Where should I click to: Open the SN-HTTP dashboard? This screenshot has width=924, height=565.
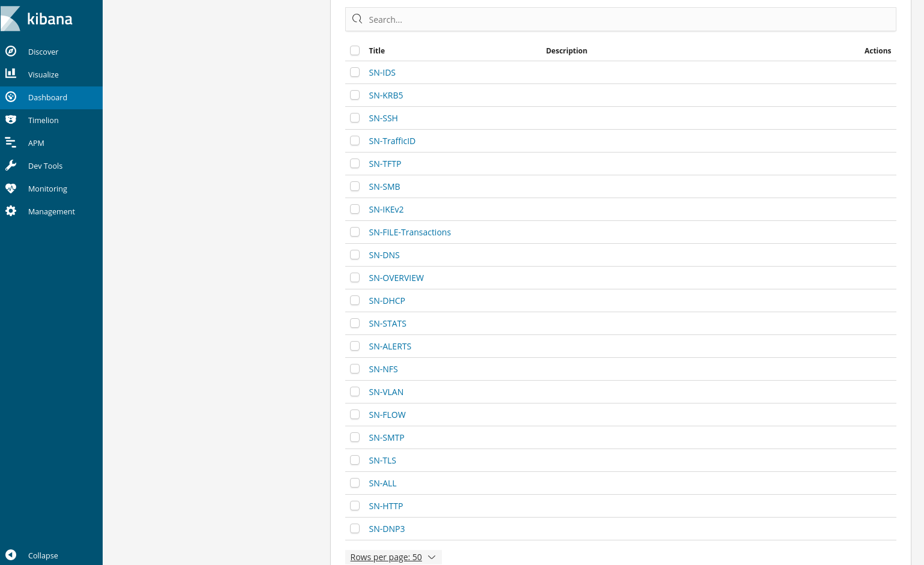pyautogui.click(x=385, y=506)
